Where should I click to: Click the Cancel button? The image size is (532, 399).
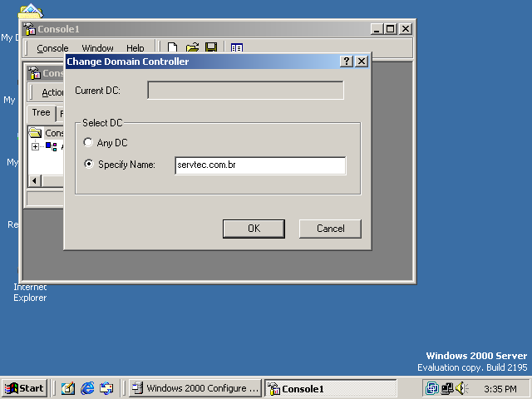tap(330, 229)
